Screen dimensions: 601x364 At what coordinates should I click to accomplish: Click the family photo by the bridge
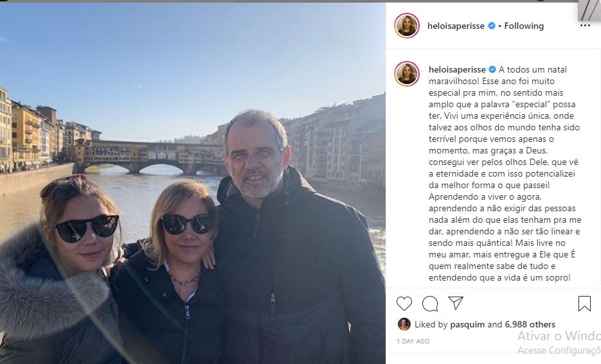(x=193, y=193)
